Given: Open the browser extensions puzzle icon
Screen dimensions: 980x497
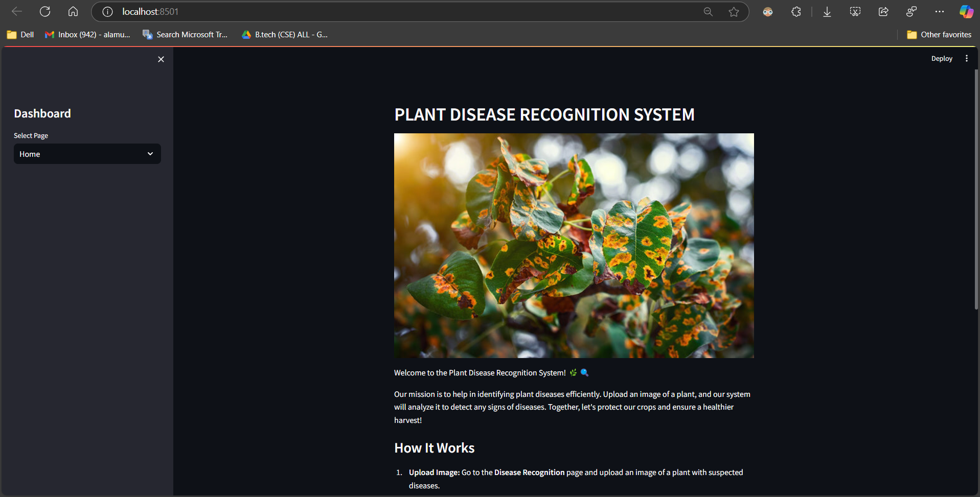Looking at the screenshot, I should [x=796, y=12].
